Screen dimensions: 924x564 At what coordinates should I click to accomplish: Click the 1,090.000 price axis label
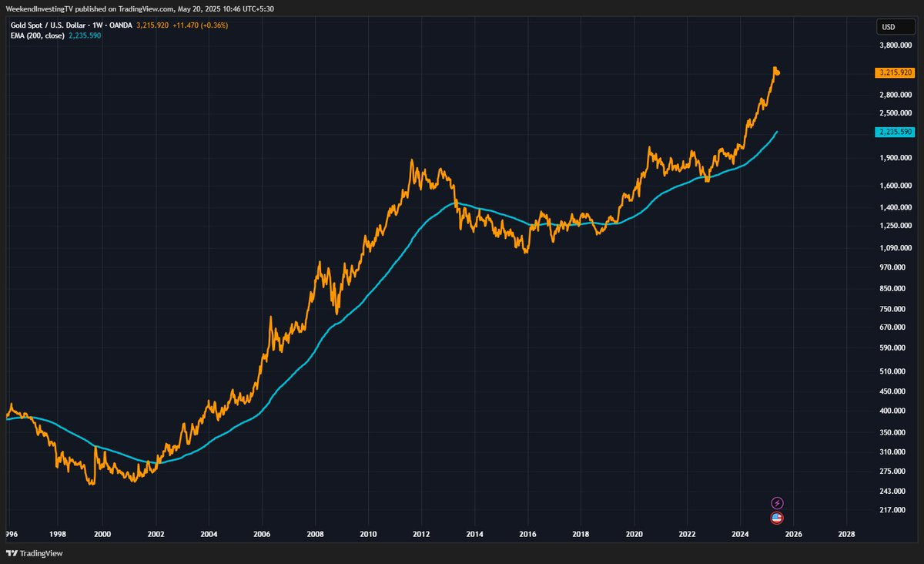(896, 248)
